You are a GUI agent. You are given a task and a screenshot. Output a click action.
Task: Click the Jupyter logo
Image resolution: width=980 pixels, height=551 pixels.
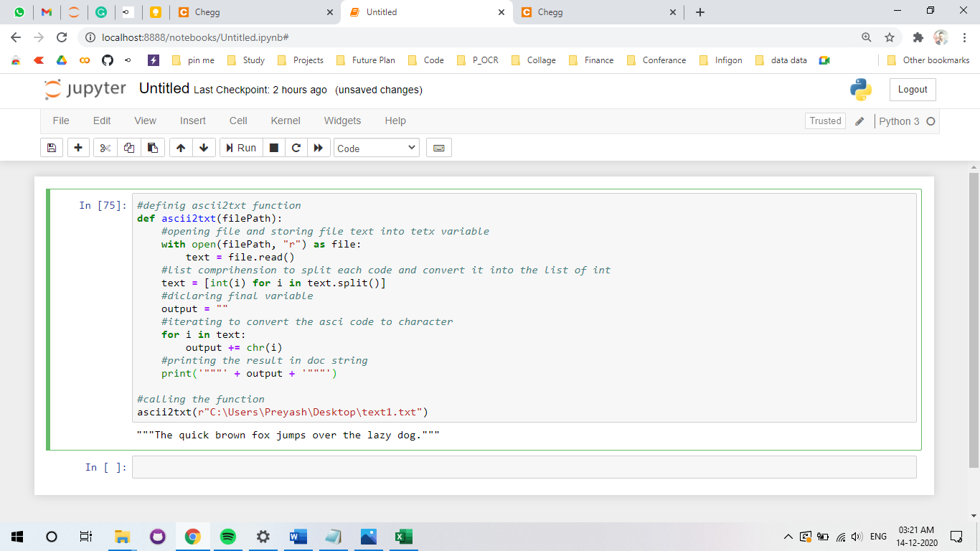85,89
